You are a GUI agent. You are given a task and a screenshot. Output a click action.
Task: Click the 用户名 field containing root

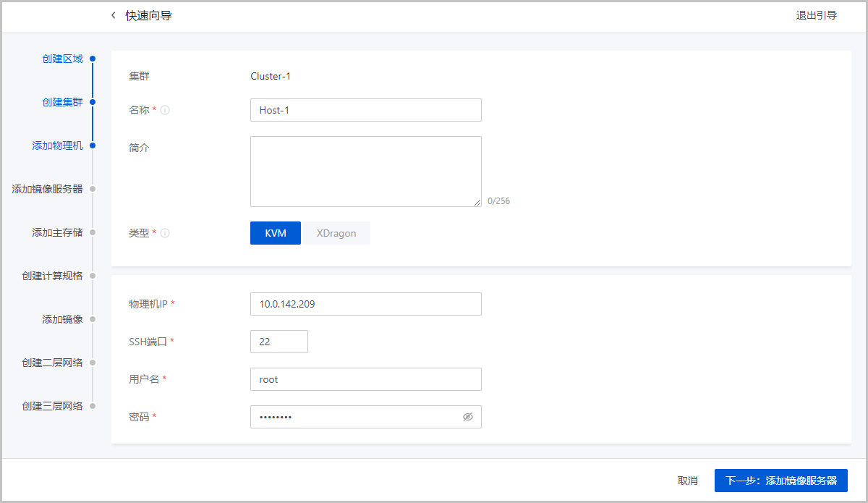(365, 379)
